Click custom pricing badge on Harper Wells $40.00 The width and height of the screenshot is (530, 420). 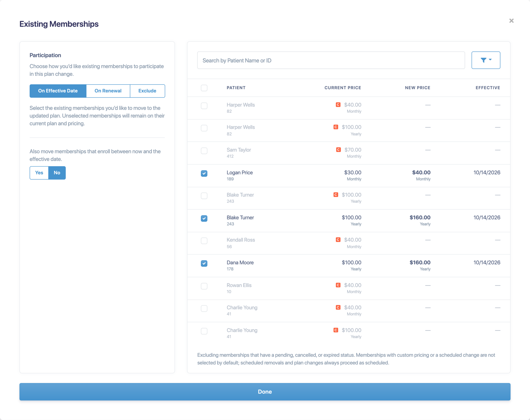click(338, 105)
